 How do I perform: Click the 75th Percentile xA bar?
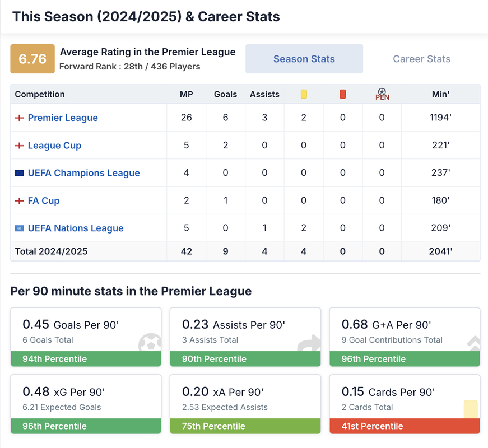(x=245, y=426)
